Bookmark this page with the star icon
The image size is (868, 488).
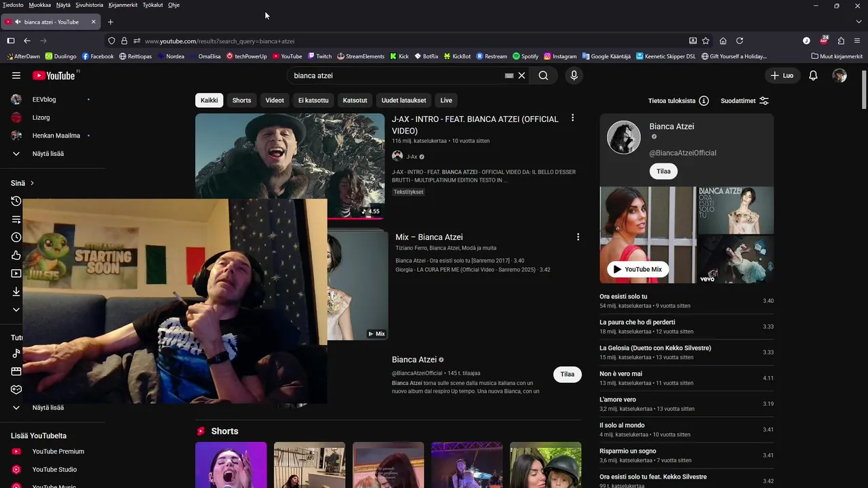click(706, 41)
